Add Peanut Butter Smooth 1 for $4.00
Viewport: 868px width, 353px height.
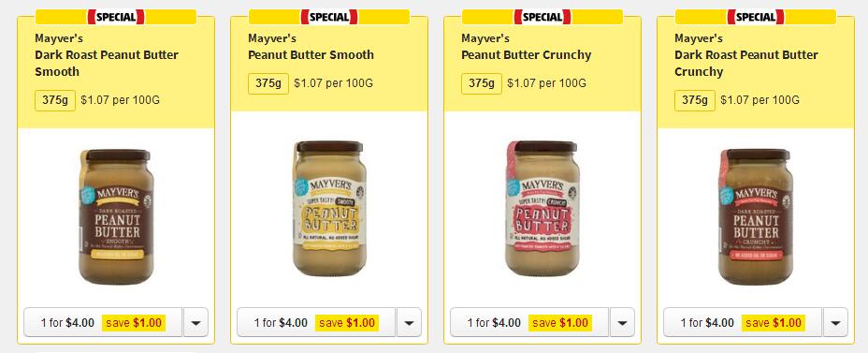coord(316,322)
